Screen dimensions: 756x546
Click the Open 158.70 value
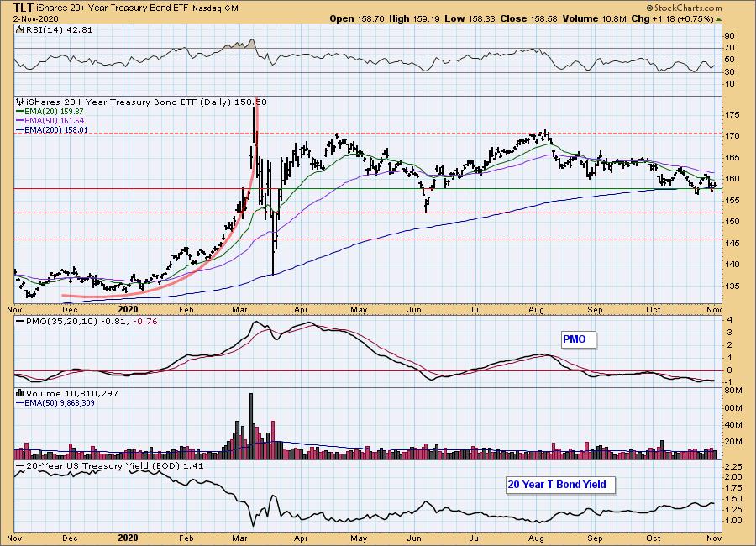(x=357, y=18)
